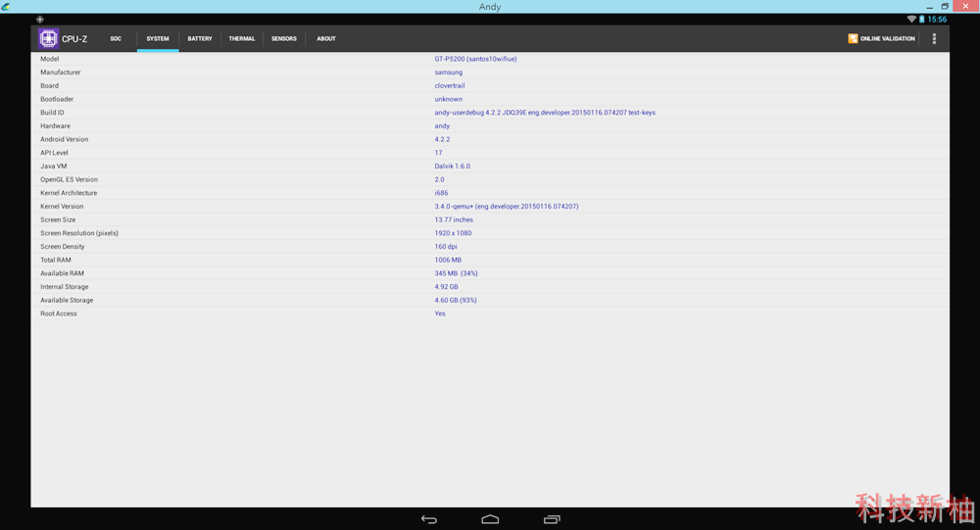Click the location indicator icon at top left
The height and width of the screenshot is (530, 980).
[39, 20]
